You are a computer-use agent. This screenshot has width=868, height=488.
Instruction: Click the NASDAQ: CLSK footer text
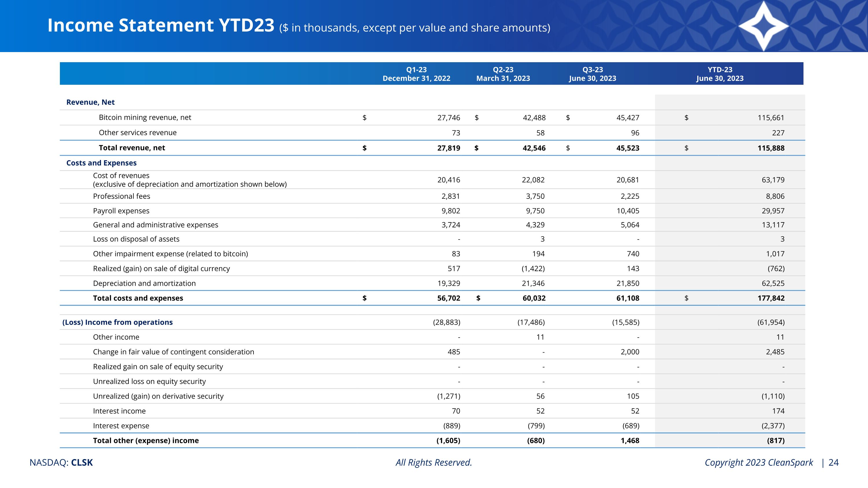pyautogui.click(x=61, y=463)
